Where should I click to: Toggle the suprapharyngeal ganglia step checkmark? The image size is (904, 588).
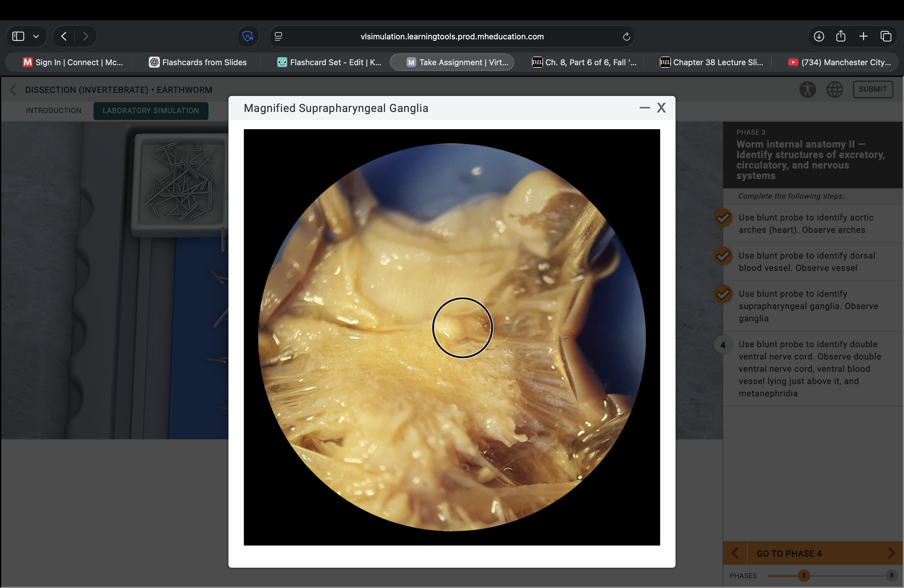tap(723, 294)
